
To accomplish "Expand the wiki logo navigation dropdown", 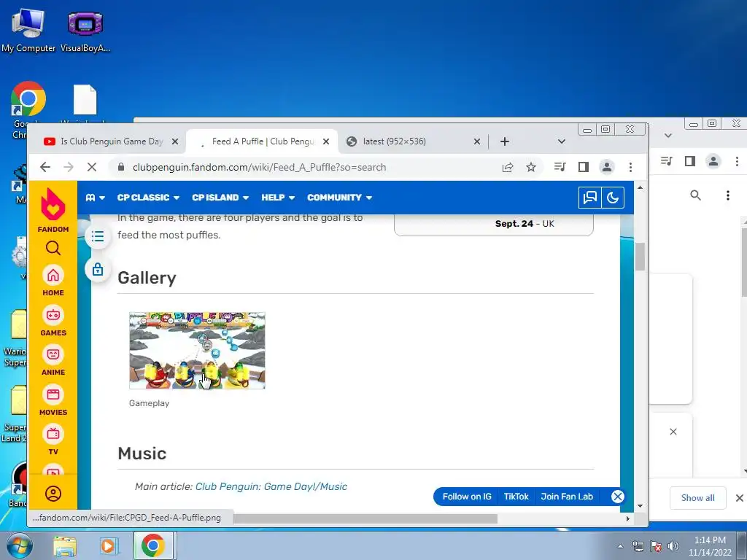I will pyautogui.click(x=96, y=198).
